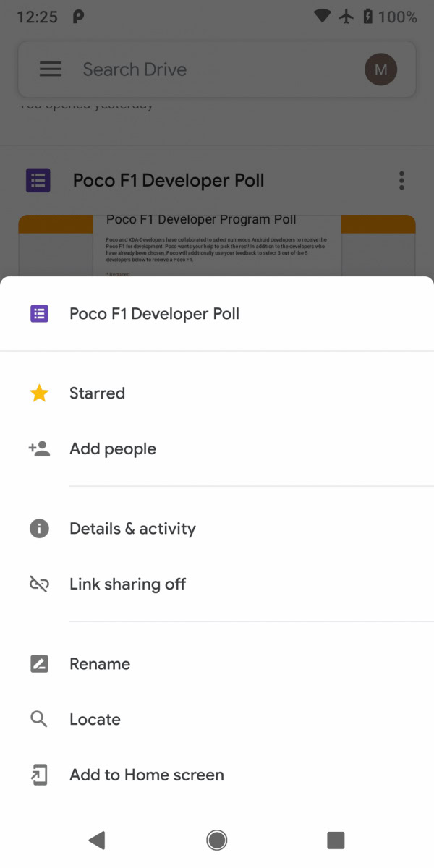434x868 pixels.
Task: Choose Locate in the file menu
Action: click(95, 720)
